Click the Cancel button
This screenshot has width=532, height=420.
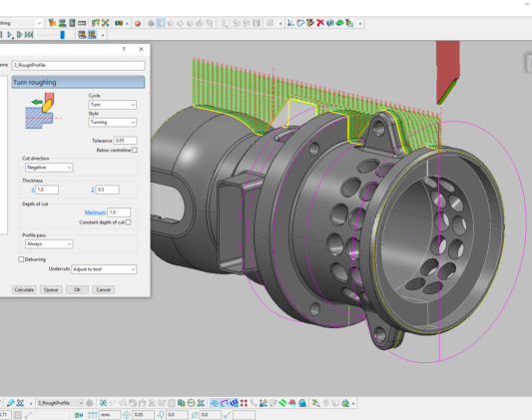click(103, 290)
